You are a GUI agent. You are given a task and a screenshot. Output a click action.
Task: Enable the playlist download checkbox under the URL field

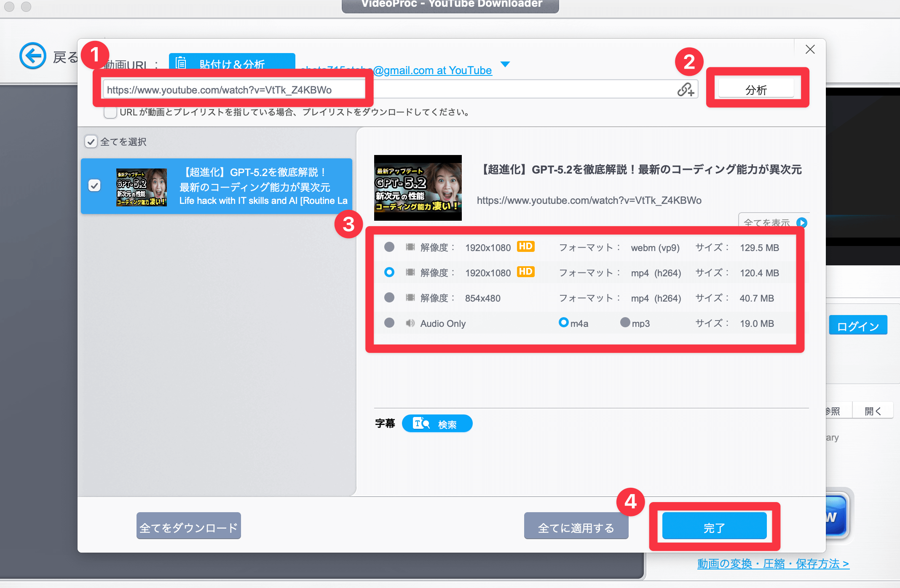pyautogui.click(x=110, y=112)
